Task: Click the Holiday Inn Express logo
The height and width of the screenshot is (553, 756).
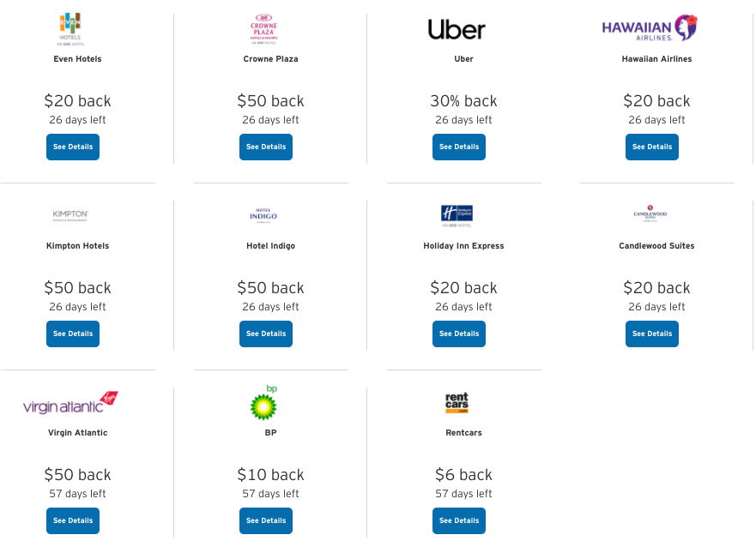Action: pyautogui.click(x=457, y=214)
